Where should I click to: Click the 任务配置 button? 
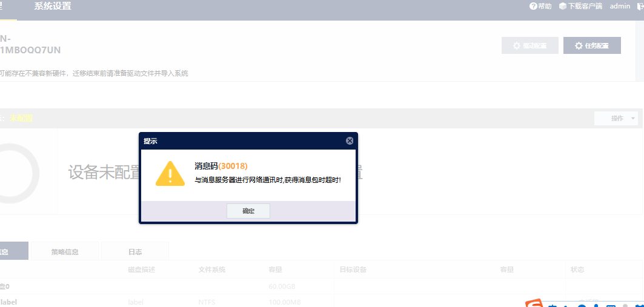click(x=592, y=45)
